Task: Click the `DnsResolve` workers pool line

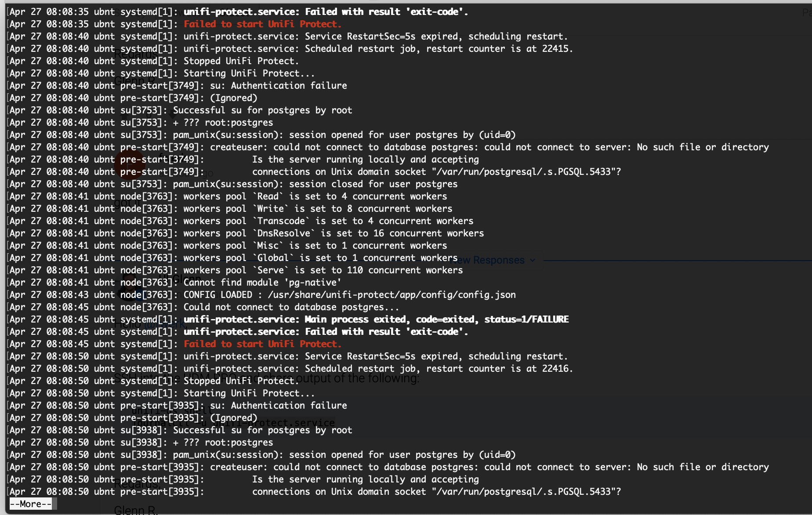Action: pos(333,233)
